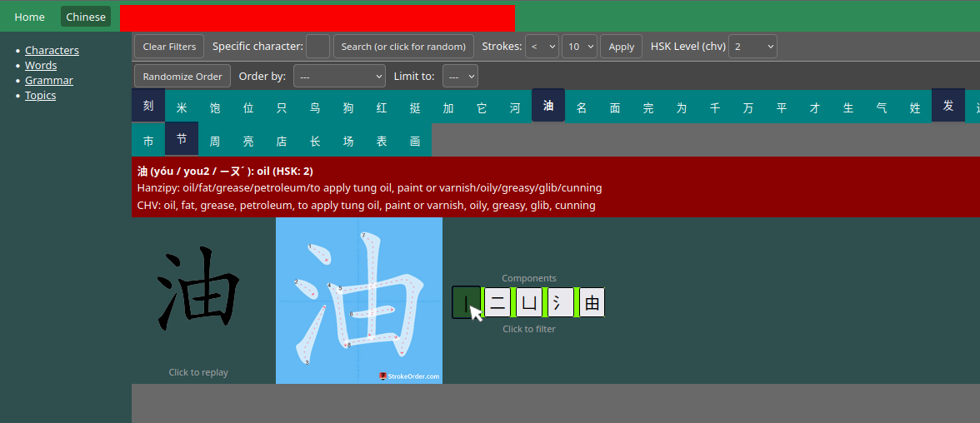980x423 pixels.
Task: Select the character 生 tile
Action: pos(848,108)
